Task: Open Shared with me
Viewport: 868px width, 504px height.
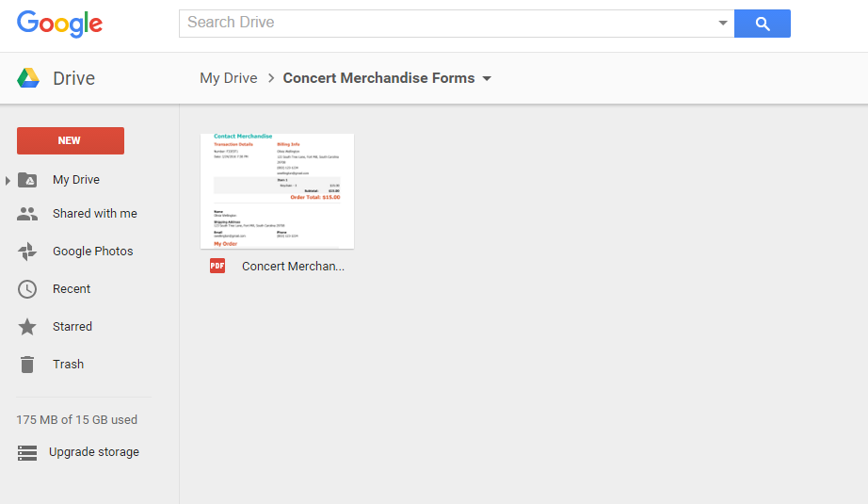Action: click(x=95, y=213)
